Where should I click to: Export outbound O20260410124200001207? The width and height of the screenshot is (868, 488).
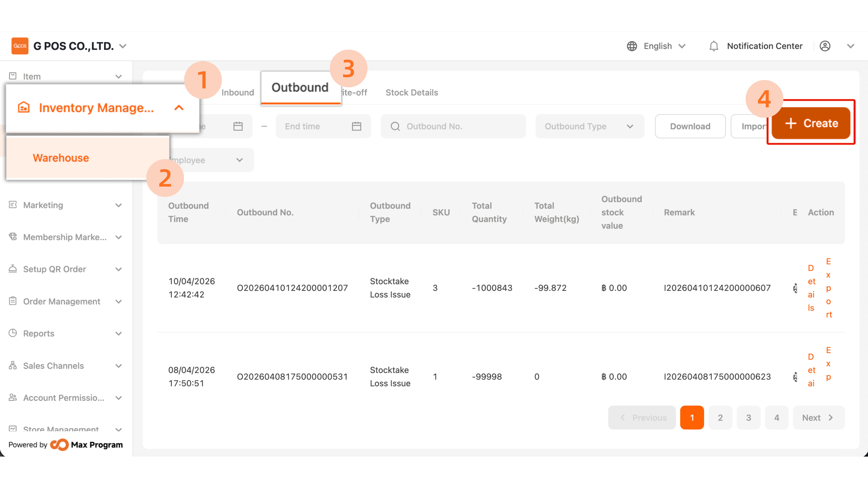[x=828, y=288]
